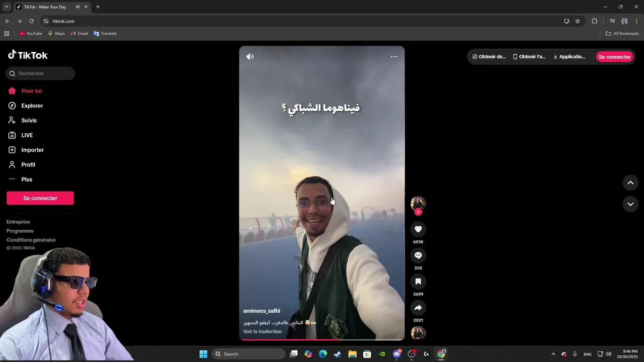This screenshot has width=644, height=362.
Task: Open Translate bookmark
Action: pyautogui.click(x=105, y=34)
